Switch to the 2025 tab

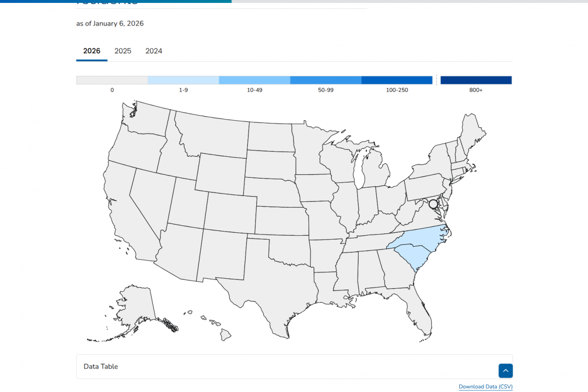[x=122, y=51]
